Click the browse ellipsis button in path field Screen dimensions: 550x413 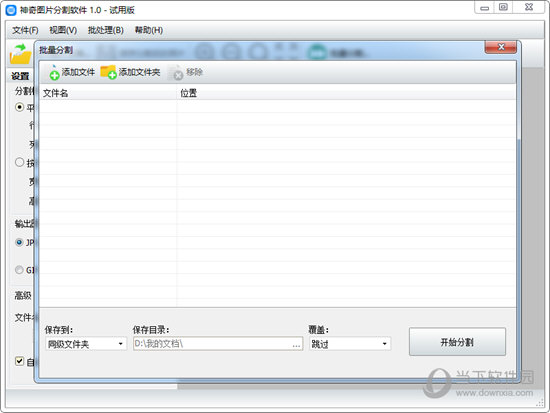296,344
